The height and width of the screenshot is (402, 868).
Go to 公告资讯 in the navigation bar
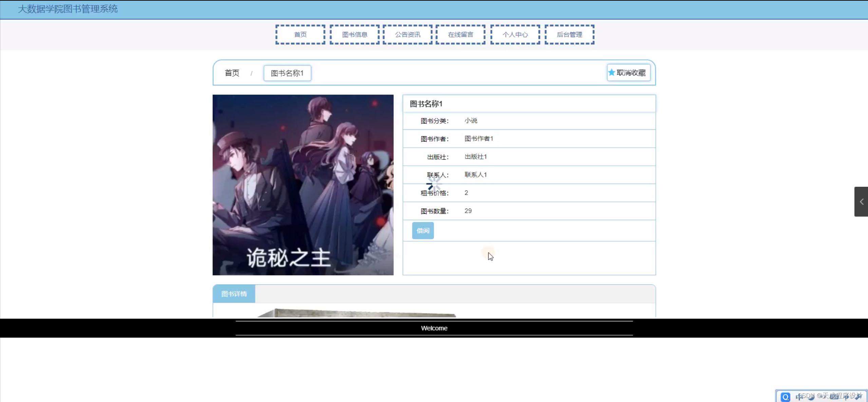408,35
